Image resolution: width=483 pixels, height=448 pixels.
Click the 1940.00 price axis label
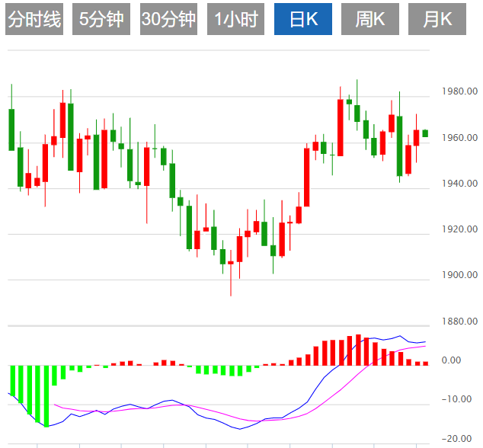tap(459, 184)
